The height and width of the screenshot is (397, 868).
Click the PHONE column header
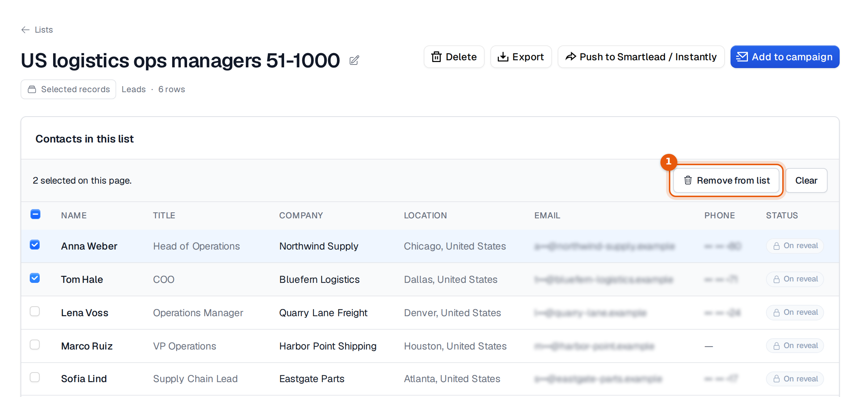[720, 216]
